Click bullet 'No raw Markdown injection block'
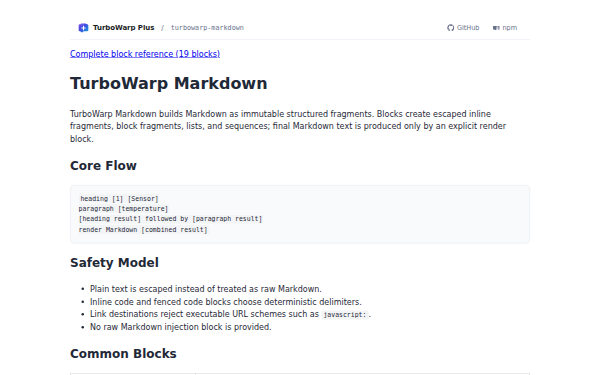The height and width of the screenshot is (375, 600). pos(181,327)
